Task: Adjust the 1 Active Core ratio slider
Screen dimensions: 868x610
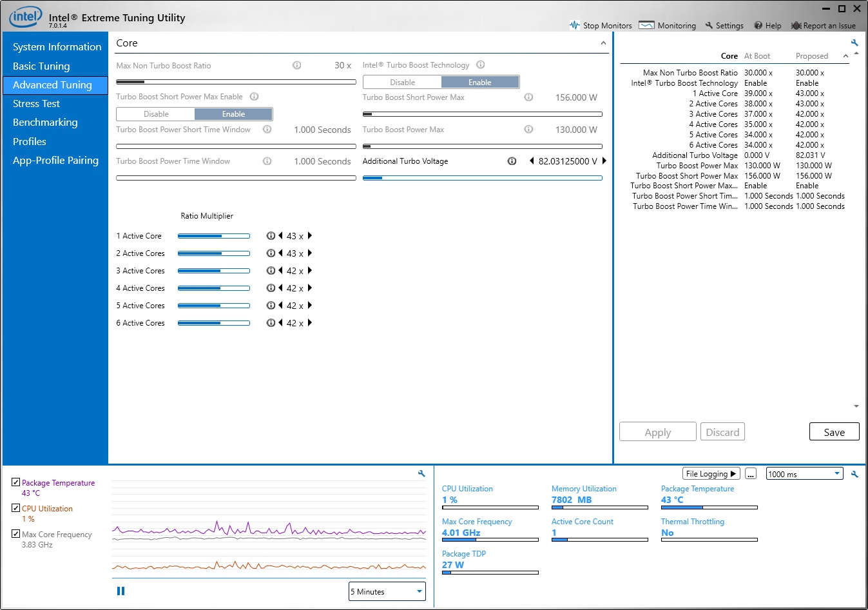Action: click(213, 236)
